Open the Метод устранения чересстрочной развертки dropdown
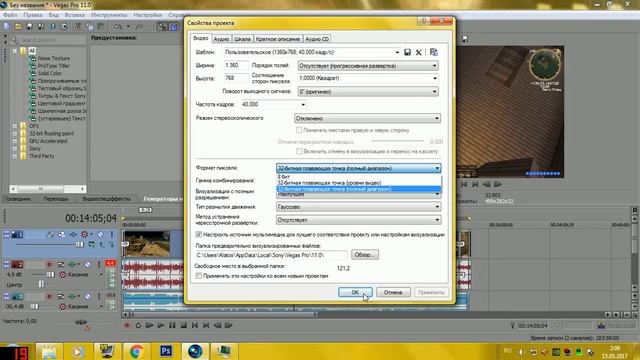640x360 pixels. point(358,220)
